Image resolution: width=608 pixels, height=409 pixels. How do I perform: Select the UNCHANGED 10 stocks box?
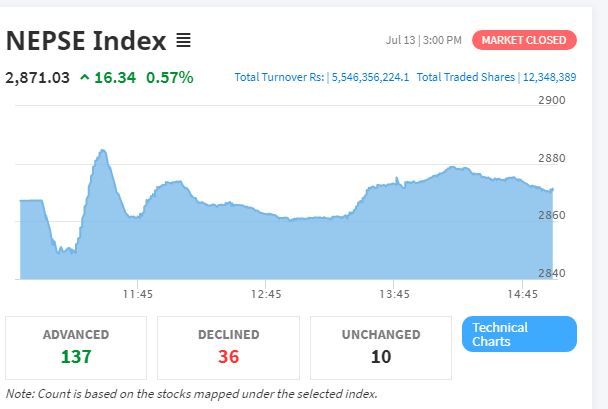point(381,348)
